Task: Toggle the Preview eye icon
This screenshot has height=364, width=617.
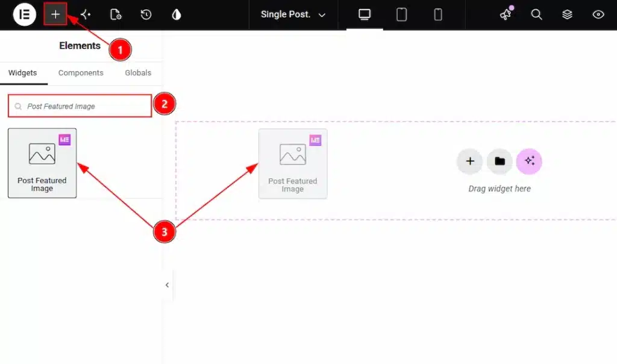Action: (598, 14)
